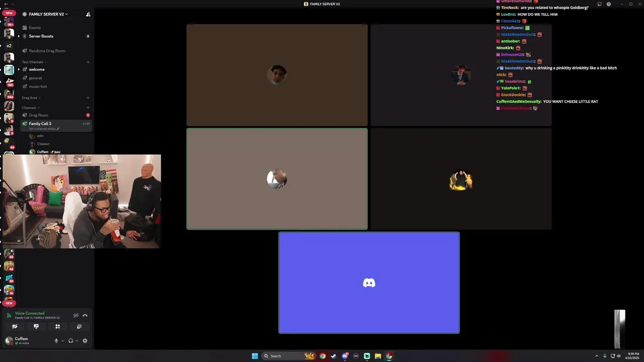Add a channel to Text Channels
Screen dimensions: 644x362
click(x=88, y=62)
